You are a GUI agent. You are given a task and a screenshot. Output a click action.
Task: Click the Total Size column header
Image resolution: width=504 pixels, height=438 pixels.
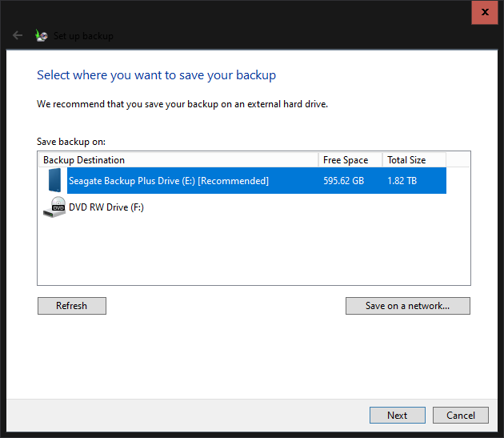click(413, 160)
